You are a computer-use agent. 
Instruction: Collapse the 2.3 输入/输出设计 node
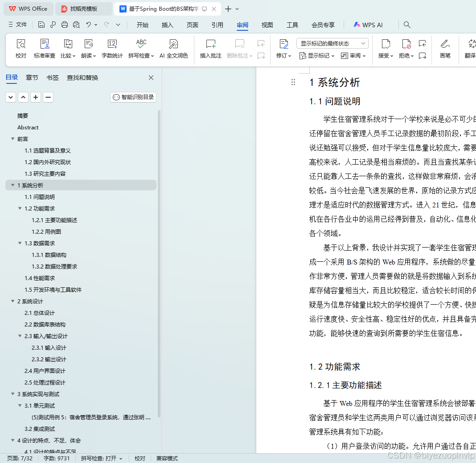click(x=20, y=336)
